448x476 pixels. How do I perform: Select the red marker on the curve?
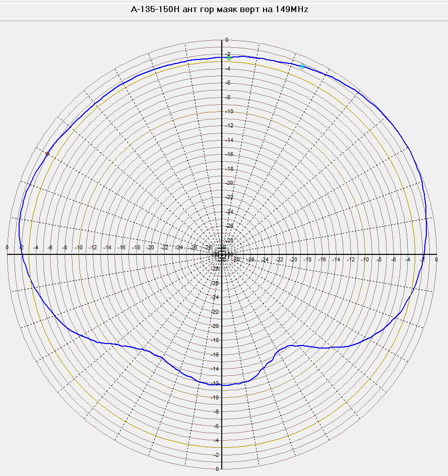tap(47, 154)
